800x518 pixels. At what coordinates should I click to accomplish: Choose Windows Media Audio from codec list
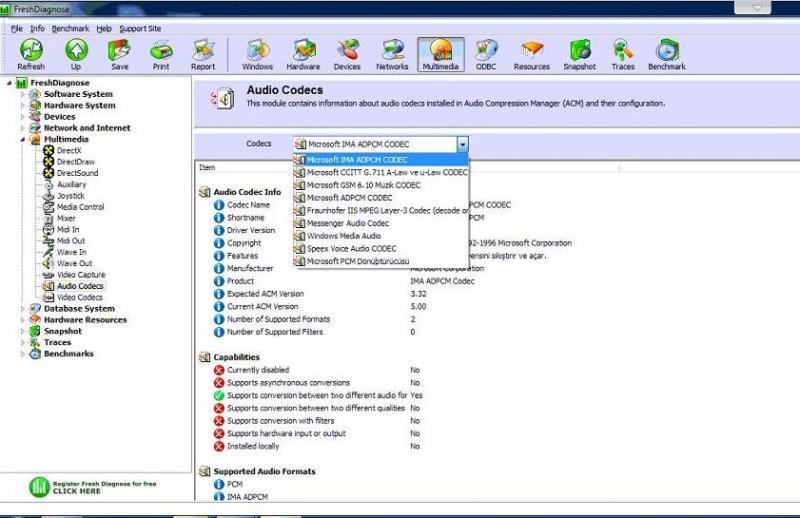coord(336,236)
